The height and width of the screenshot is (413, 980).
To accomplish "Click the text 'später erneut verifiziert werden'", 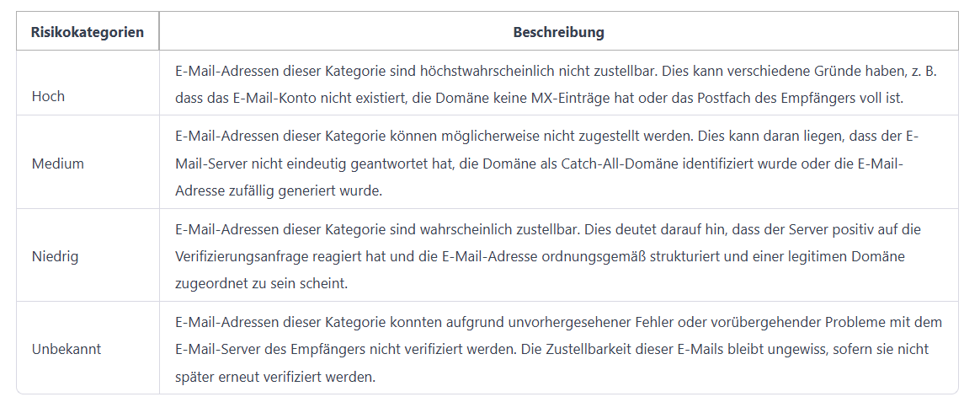I will (275, 378).
